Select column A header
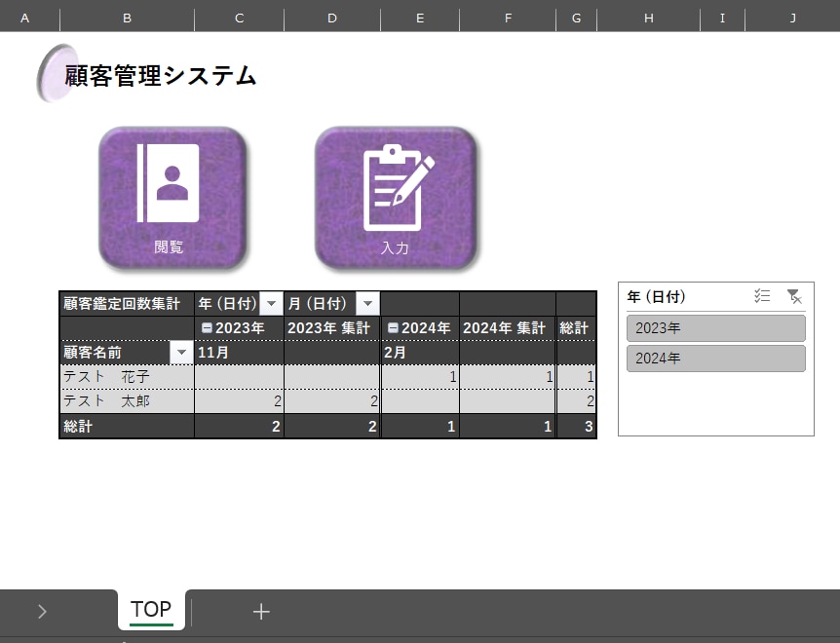The width and height of the screenshot is (840, 643). pos(25,19)
